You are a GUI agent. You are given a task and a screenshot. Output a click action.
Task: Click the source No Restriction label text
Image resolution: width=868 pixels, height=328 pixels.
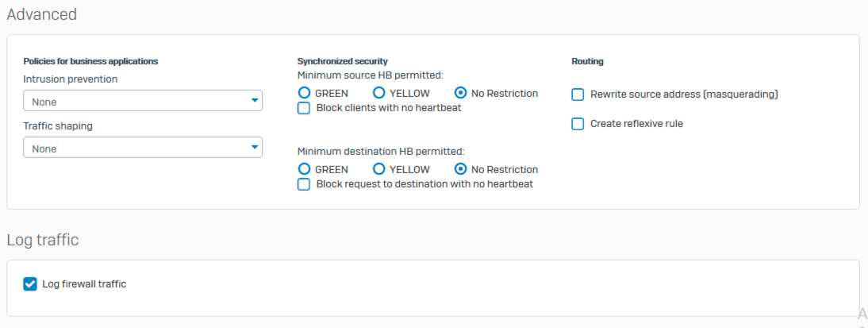point(505,94)
